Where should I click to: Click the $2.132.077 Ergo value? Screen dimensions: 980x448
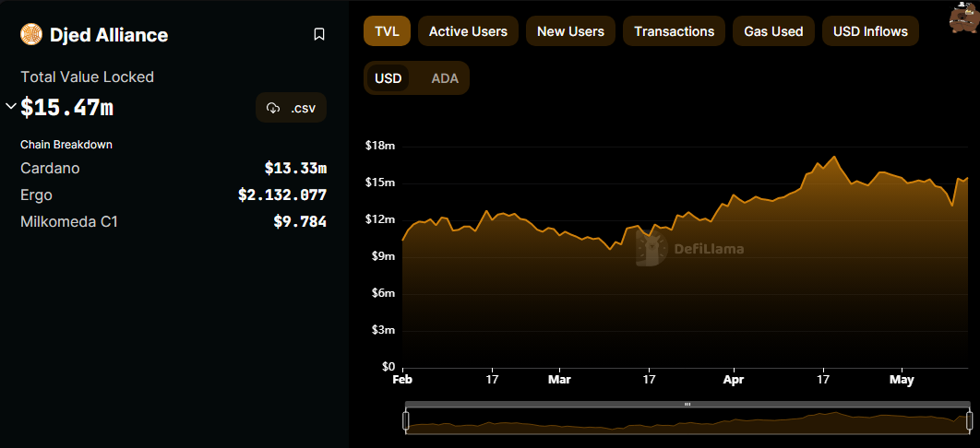[282, 195]
